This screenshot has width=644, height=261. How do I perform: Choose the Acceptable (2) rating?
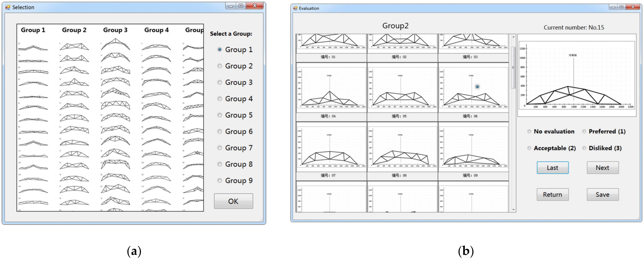(x=529, y=148)
